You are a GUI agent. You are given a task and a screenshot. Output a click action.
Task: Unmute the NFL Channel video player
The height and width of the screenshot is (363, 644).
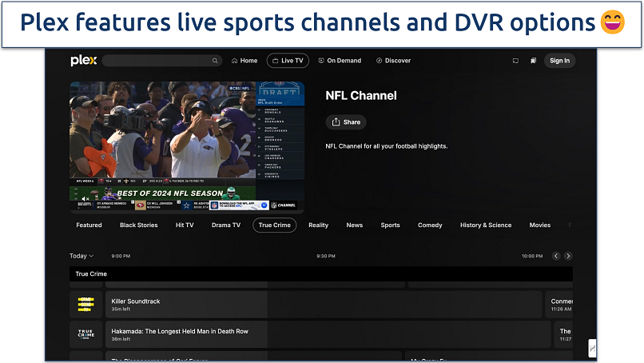tap(85, 198)
